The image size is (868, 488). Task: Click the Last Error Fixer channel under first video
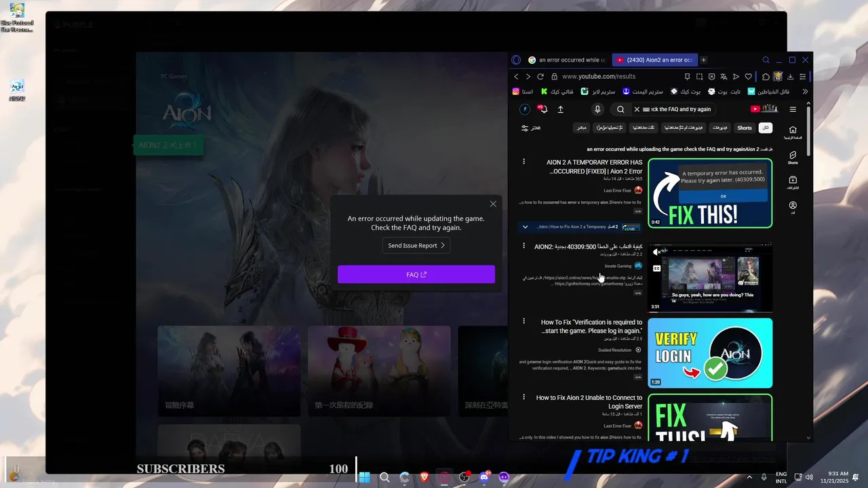coord(618,190)
